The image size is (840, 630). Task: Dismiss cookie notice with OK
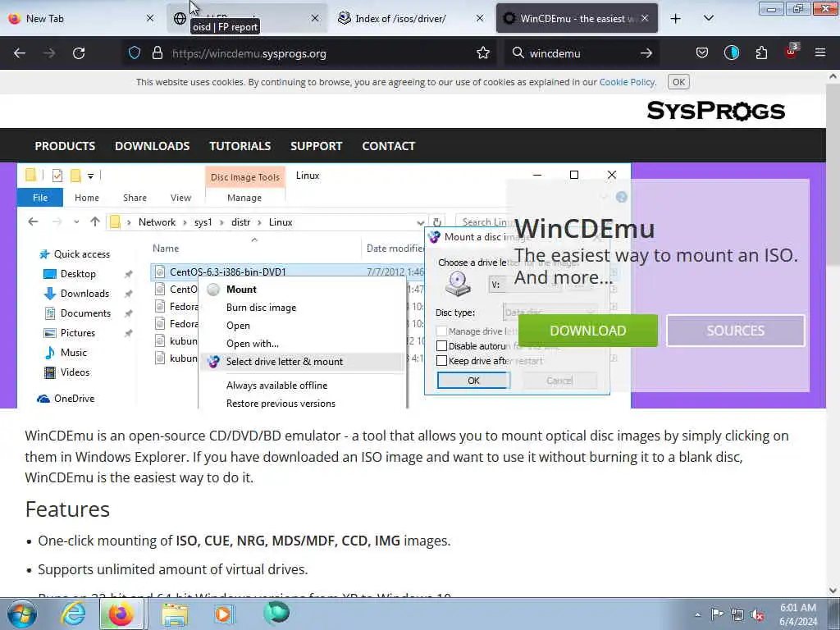pyautogui.click(x=678, y=82)
